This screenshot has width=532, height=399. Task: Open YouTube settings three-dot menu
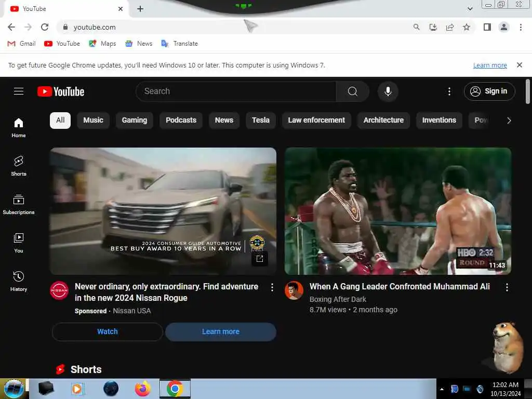[449, 91]
